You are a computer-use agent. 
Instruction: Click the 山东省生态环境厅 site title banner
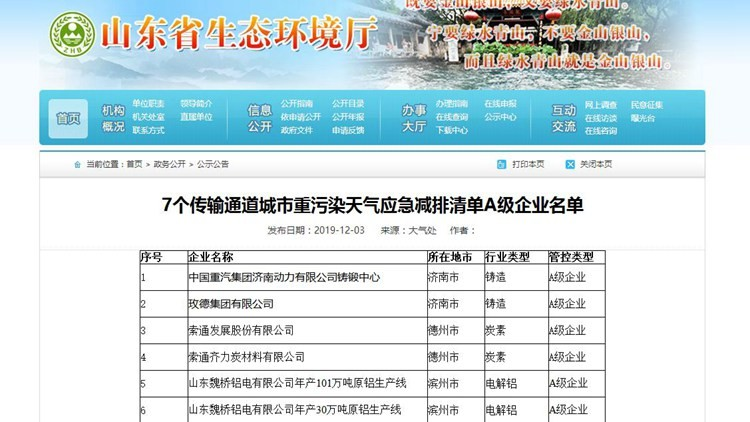pyautogui.click(x=239, y=34)
